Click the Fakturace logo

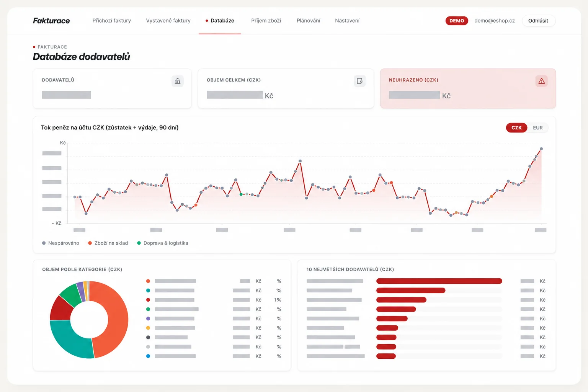51,21
